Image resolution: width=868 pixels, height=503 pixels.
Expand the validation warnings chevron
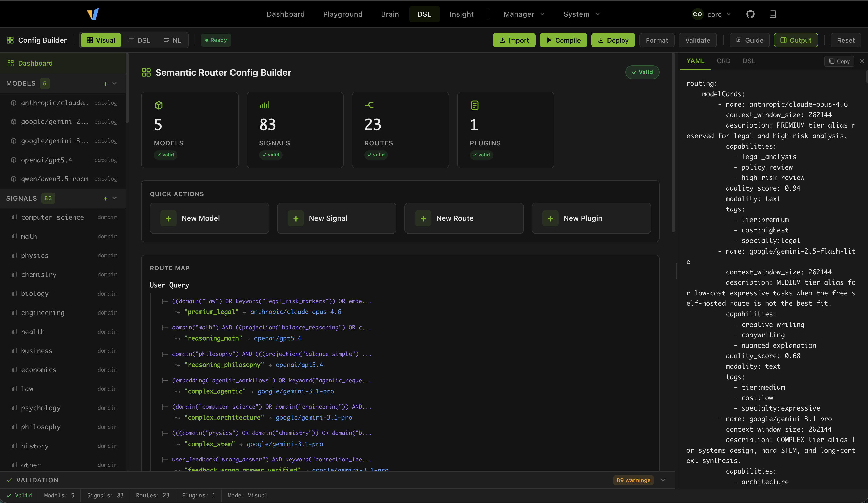point(663,480)
